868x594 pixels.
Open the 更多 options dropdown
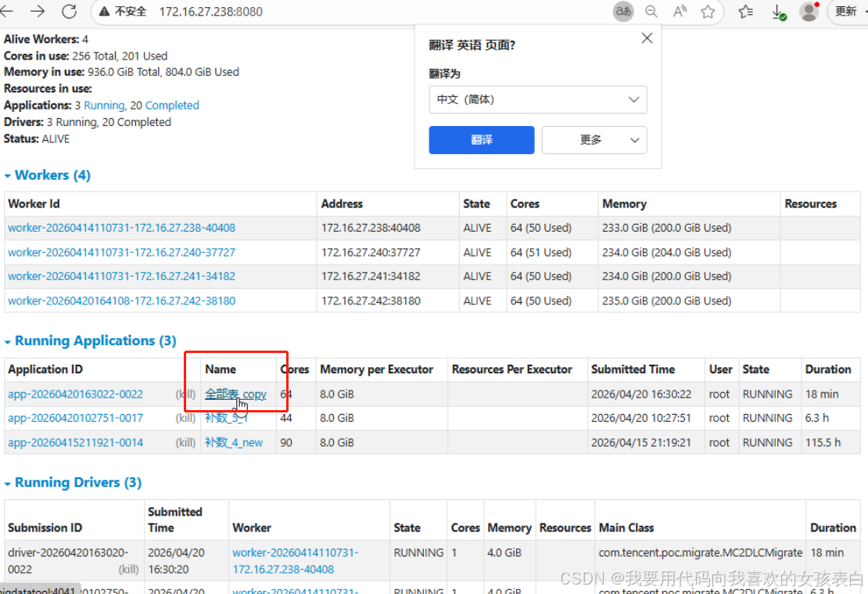point(594,139)
